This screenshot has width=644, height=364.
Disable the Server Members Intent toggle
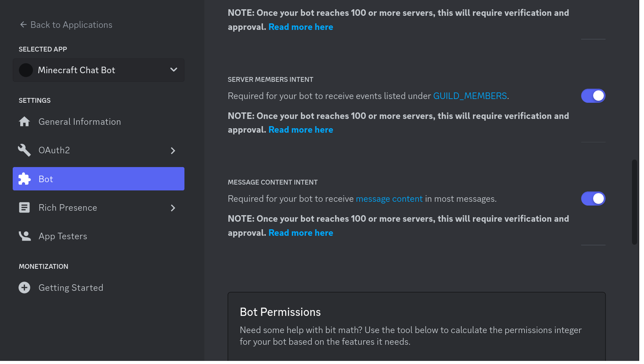pyautogui.click(x=593, y=96)
